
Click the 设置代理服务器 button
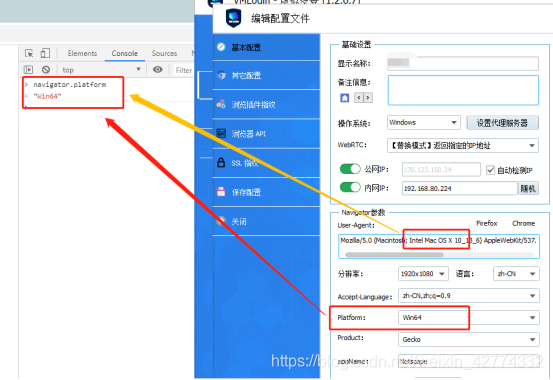tap(502, 123)
